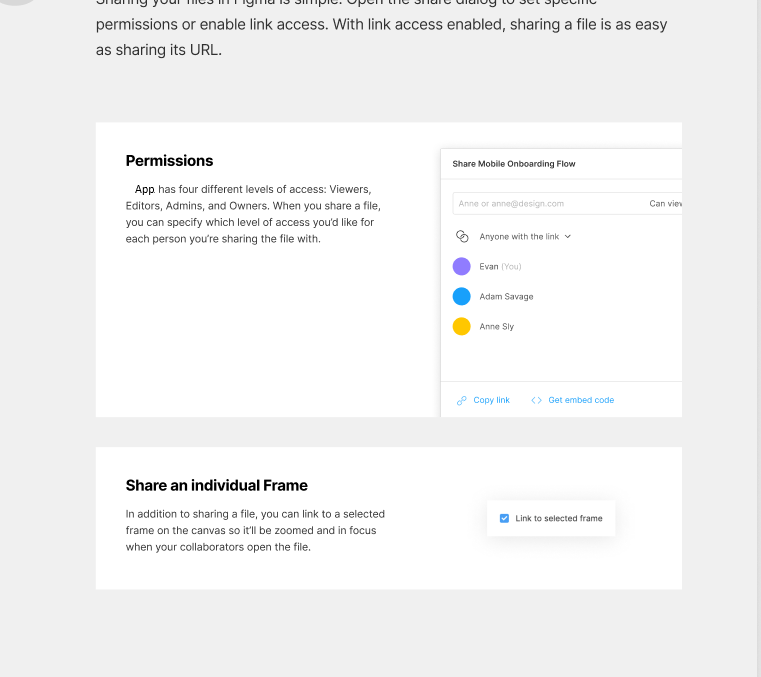Open the Can view permission dropdown
Image resolution: width=761 pixels, height=677 pixels.
[x=665, y=204]
